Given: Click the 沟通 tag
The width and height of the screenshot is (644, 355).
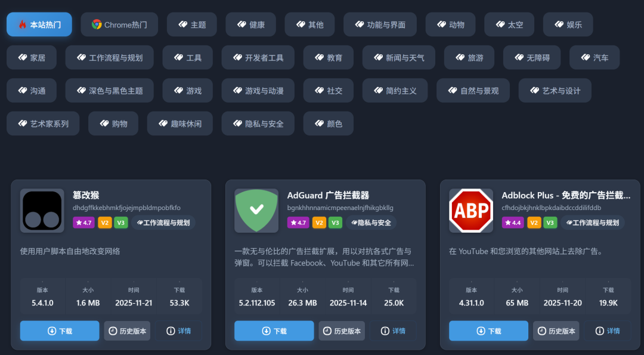Looking at the screenshot, I should [32, 91].
